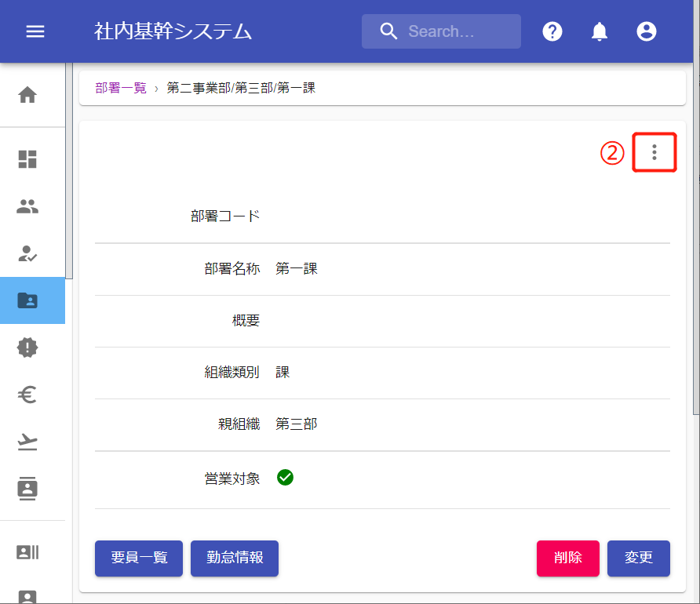This screenshot has height=604, width=700.
Task: Open the three-dot more options menu
Action: (x=654, y=152)
